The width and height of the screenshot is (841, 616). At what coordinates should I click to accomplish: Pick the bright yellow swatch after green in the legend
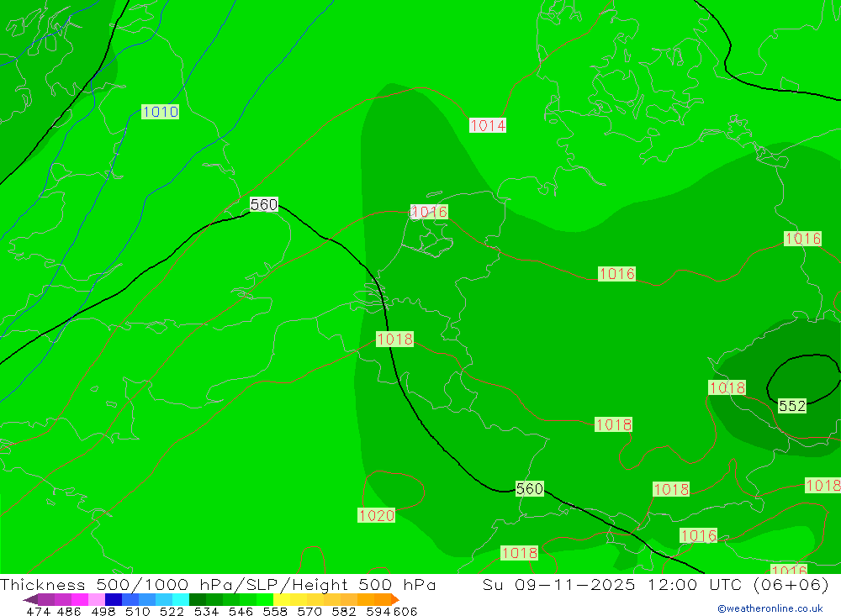point(282,599)
